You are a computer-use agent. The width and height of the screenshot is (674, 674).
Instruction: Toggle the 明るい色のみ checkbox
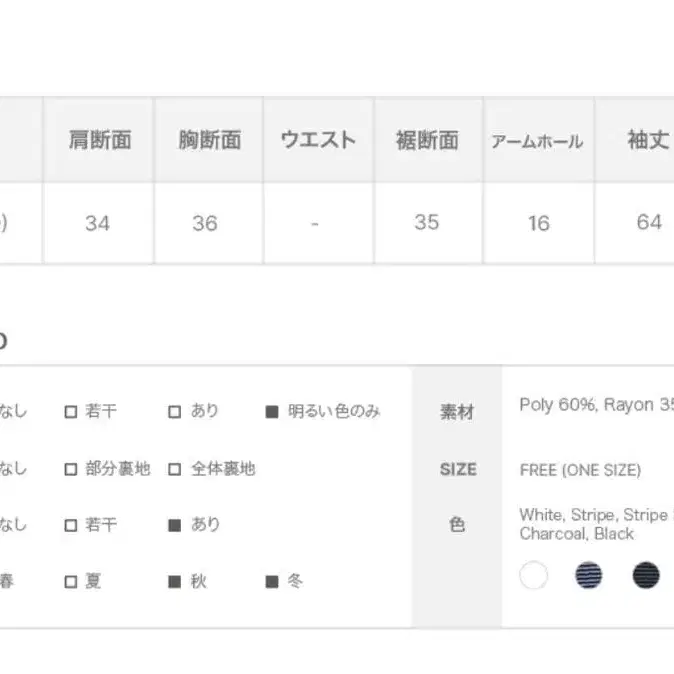coord(272,412)
